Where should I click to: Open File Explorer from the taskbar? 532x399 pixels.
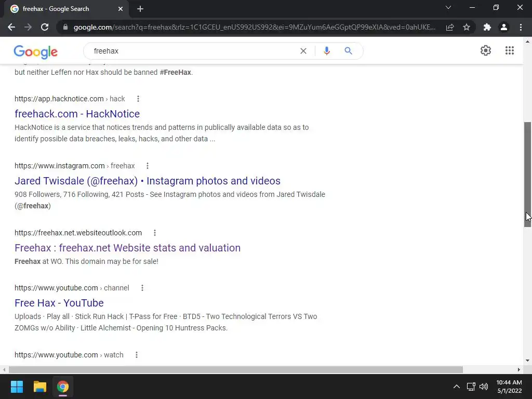[x=39, y=387]
